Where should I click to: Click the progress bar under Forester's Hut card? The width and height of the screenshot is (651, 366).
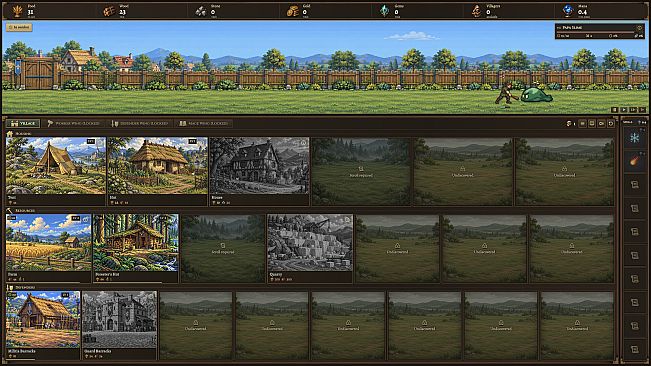[x=136, y=282]
